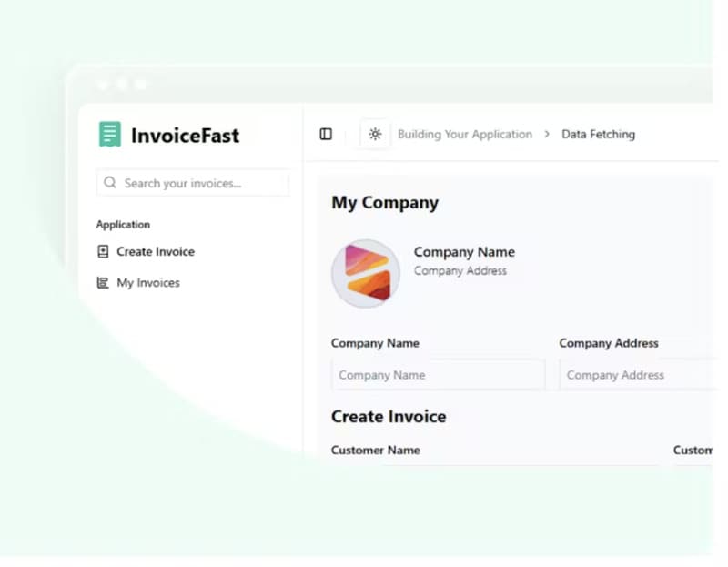Click the magnifier icon in the search box
728x567 pixels.
coord(110,183)
